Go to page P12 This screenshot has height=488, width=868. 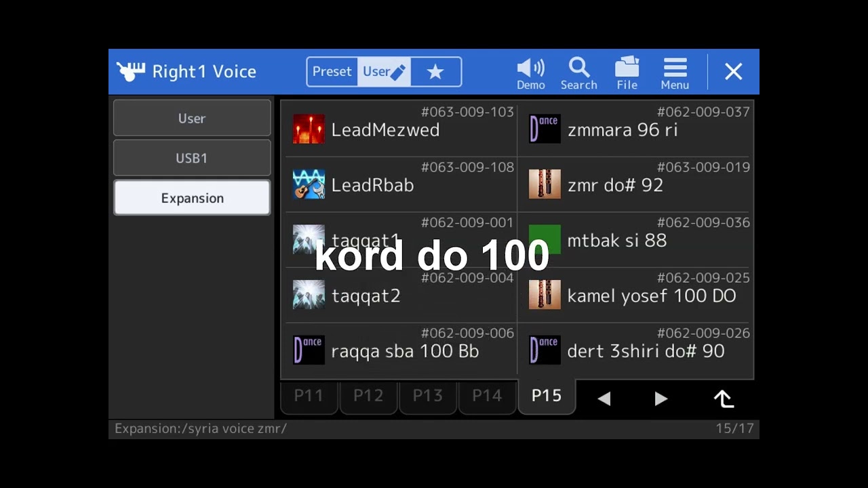pos(368,396)
